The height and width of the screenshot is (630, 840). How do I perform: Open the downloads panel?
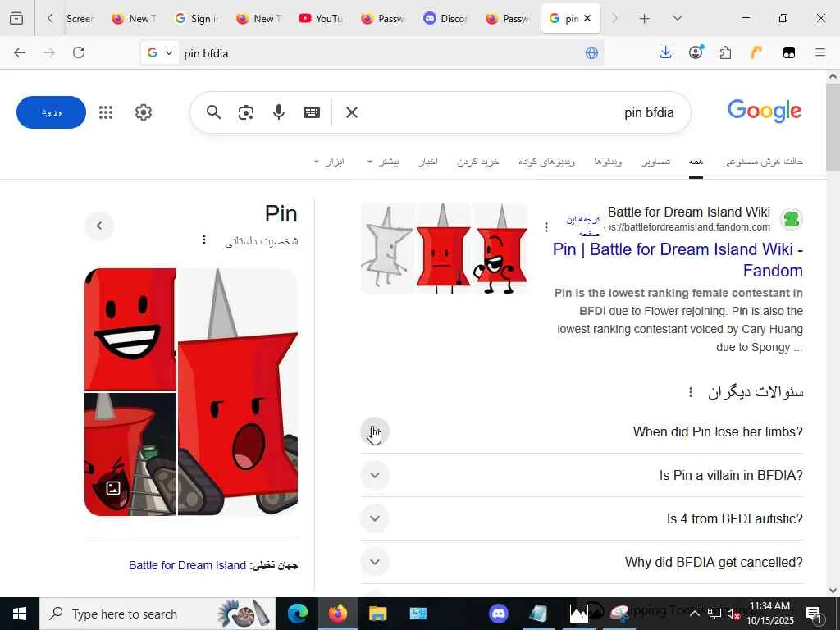click(x=665, y=52)
